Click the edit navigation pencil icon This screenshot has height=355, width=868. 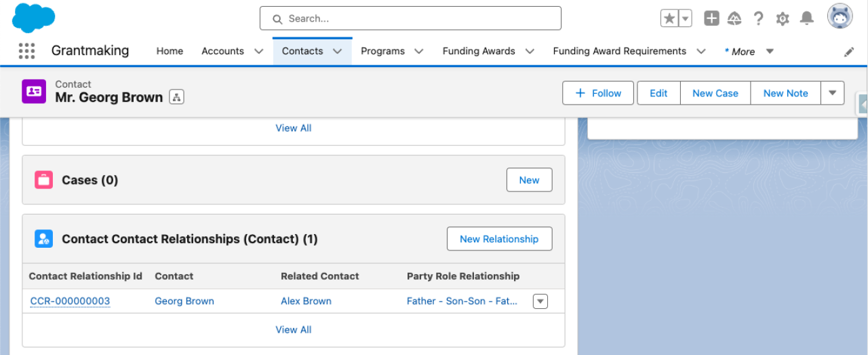[x=849, y=52]
